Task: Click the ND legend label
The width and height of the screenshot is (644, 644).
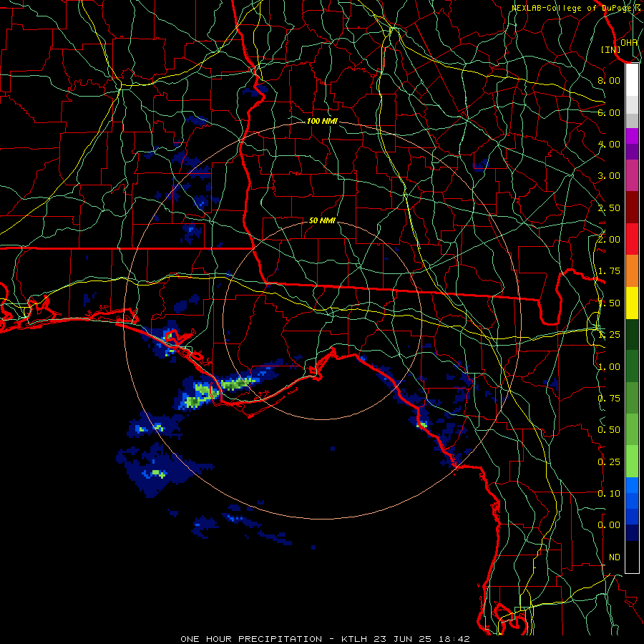Action: [x=615, y=557]
